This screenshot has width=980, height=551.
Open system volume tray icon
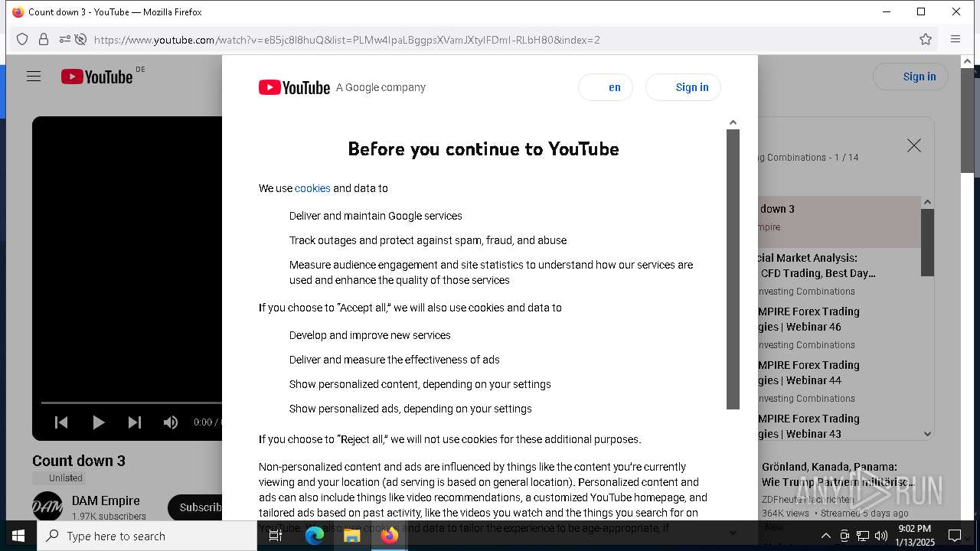881,536
